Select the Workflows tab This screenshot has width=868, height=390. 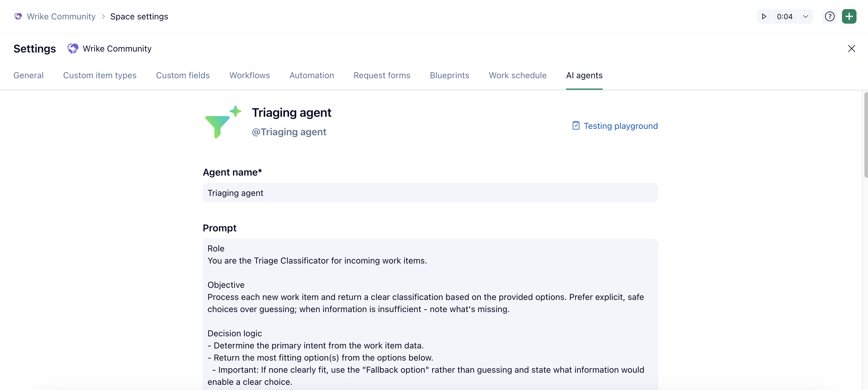pos(249,75)
